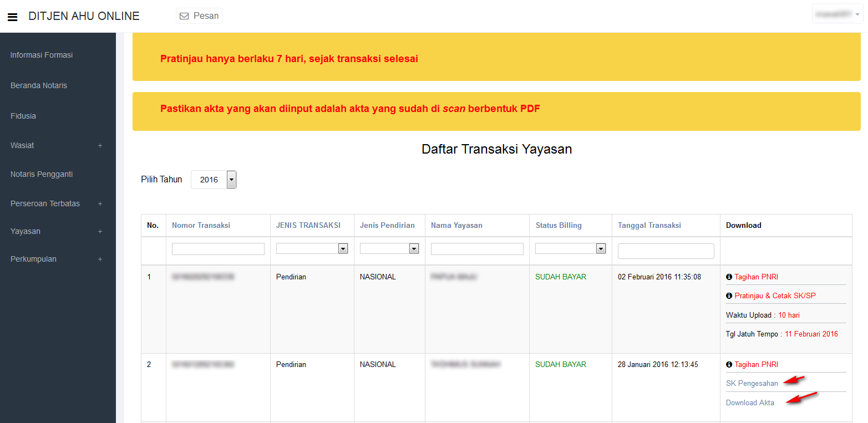
Task: Expand the Perseroan Terbatas plus icon
Action: 100,203
